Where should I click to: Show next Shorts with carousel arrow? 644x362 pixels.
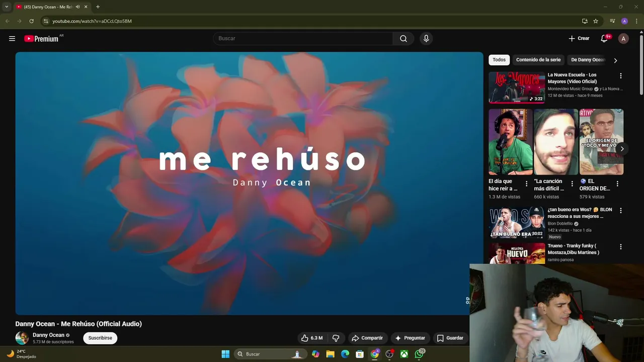click(622, 149)
